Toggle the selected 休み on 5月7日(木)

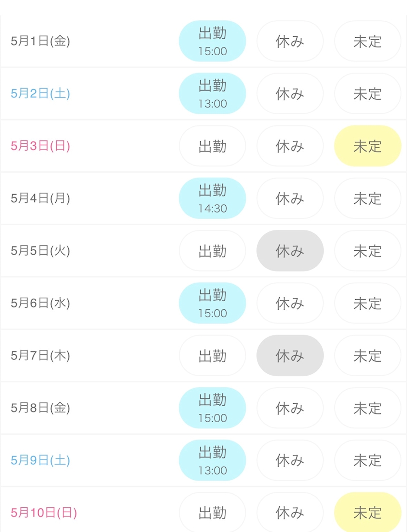pyautogui.click(x=290, y=356)
